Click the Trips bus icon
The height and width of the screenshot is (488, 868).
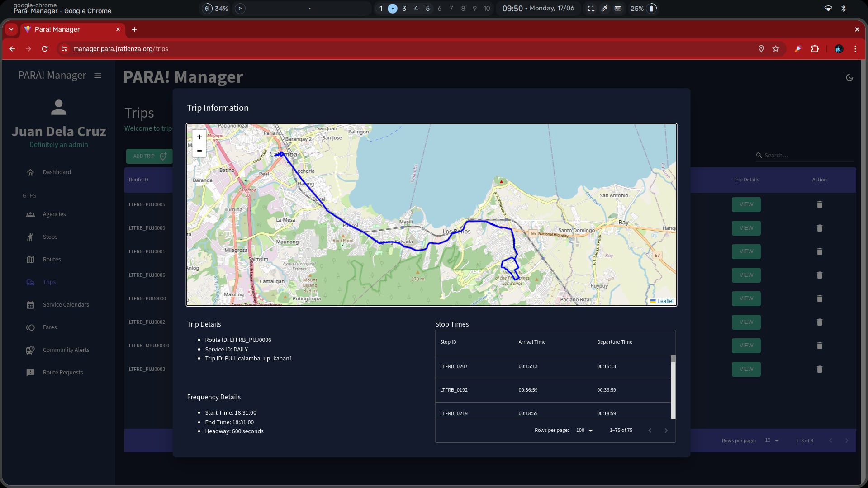(x=30, y=282)
